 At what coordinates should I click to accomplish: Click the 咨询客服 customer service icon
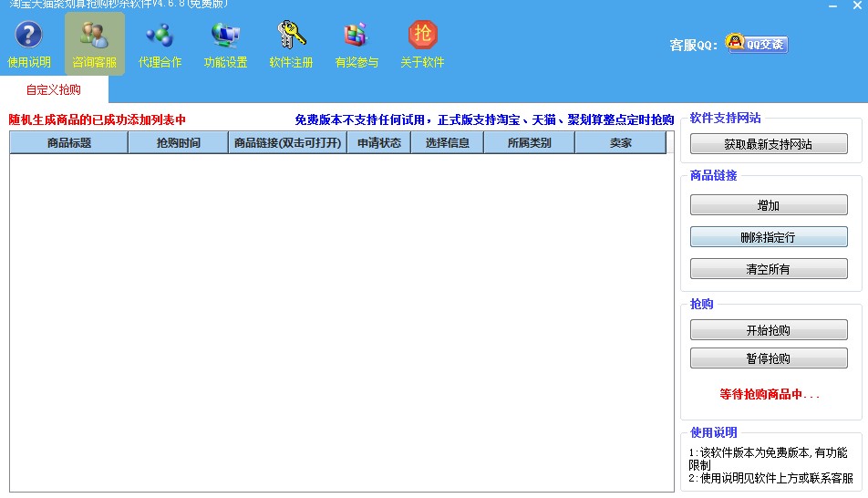tap(95, 45)
